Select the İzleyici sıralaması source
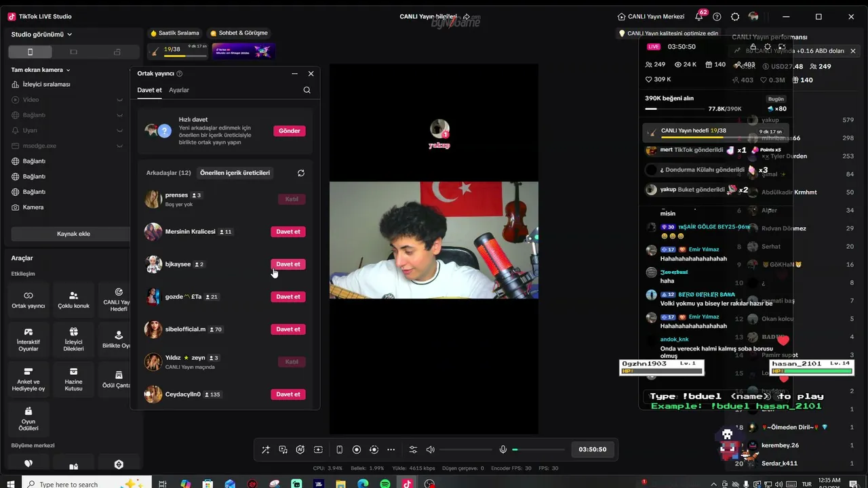Screen dimensions: 868x488 pyautogui.click(x=46, y=85)
